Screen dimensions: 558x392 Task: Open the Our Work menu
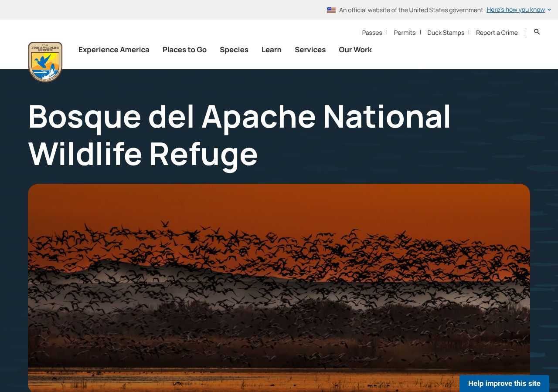click(x=355, y=50)
